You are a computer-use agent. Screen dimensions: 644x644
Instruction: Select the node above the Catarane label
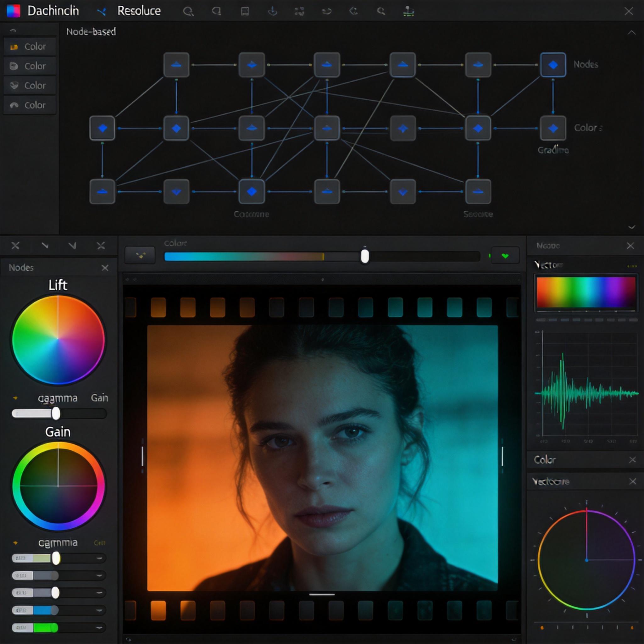pyautogui.click(x=252, y=191)
